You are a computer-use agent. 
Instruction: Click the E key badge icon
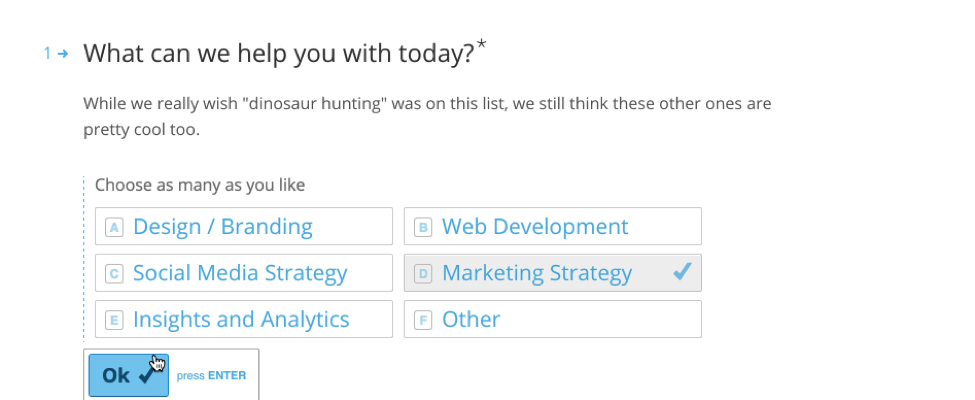point(114,320)
